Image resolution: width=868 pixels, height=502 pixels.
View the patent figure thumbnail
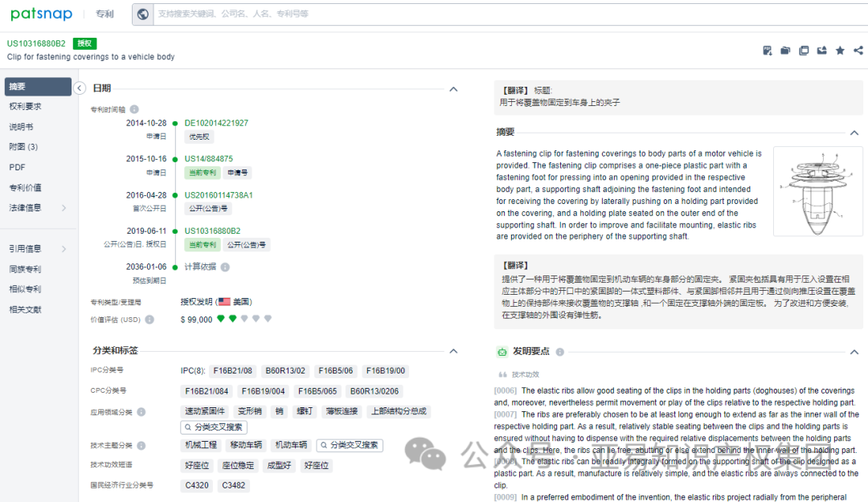tap(818, 191)
